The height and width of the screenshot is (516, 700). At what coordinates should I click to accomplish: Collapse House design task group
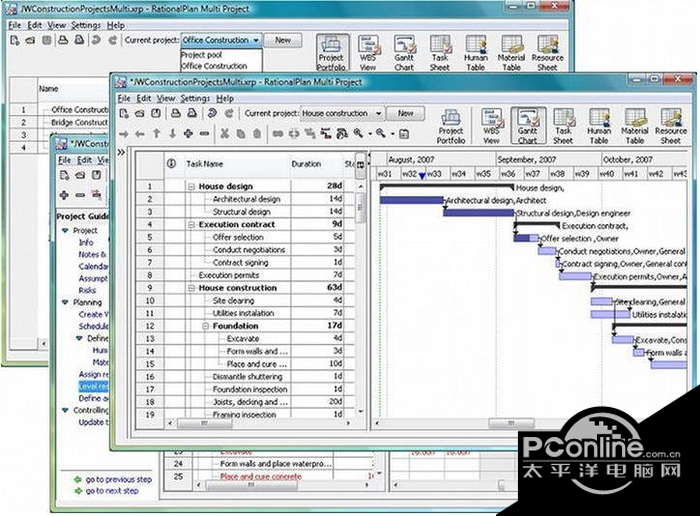click(191, 187)
